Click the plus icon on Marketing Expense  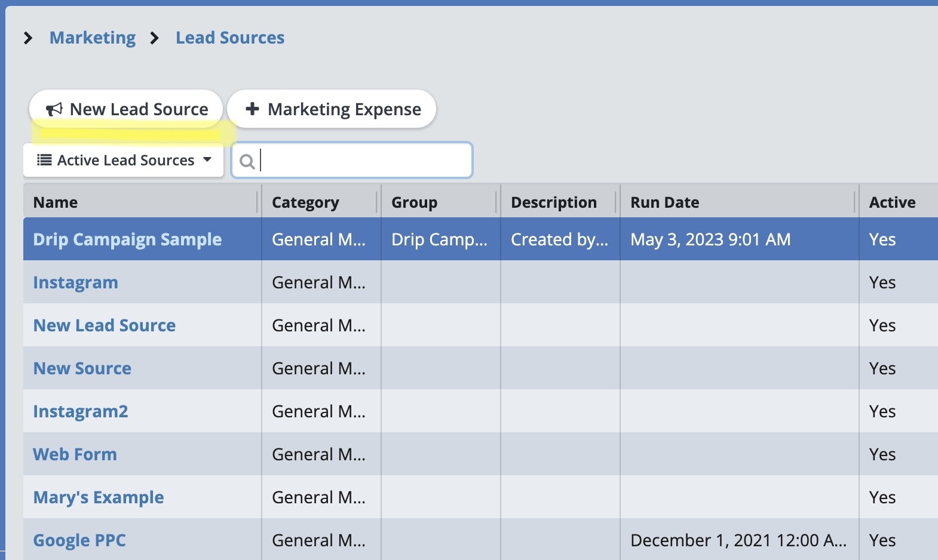tap(252, 109)
